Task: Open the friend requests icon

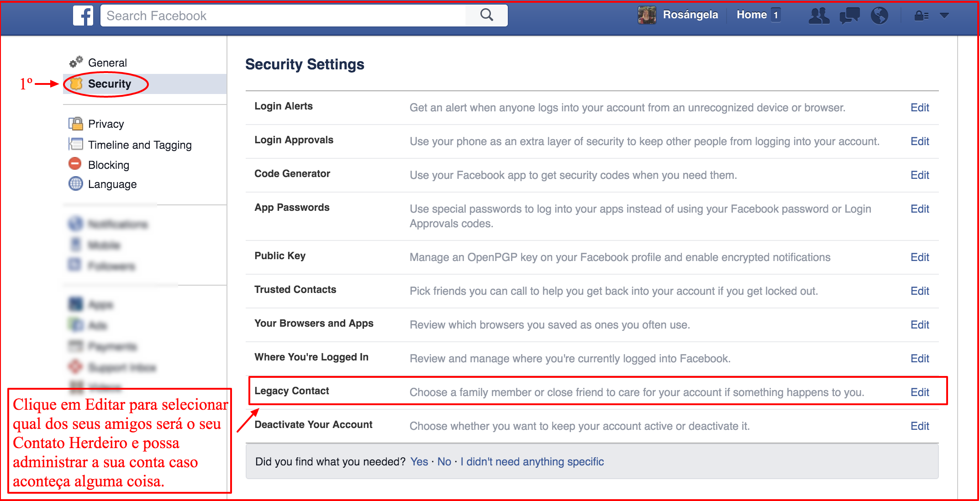Action: (818, 16)
